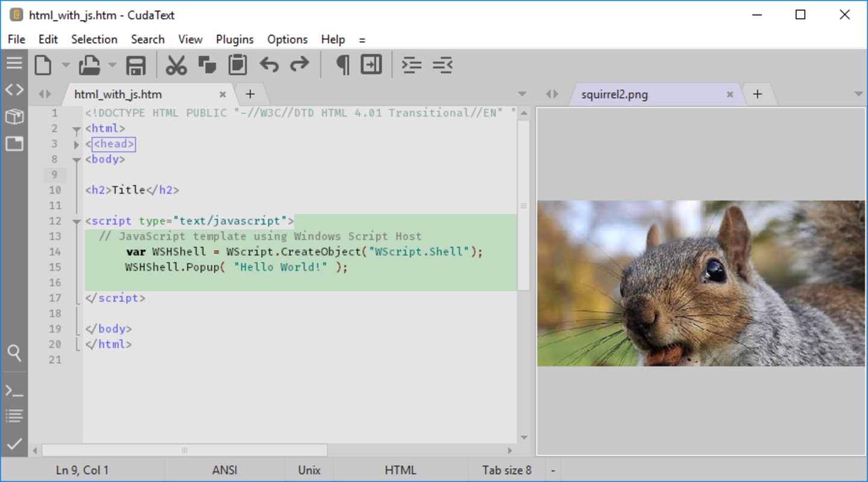Expand the folded head tag

[77, 144]
